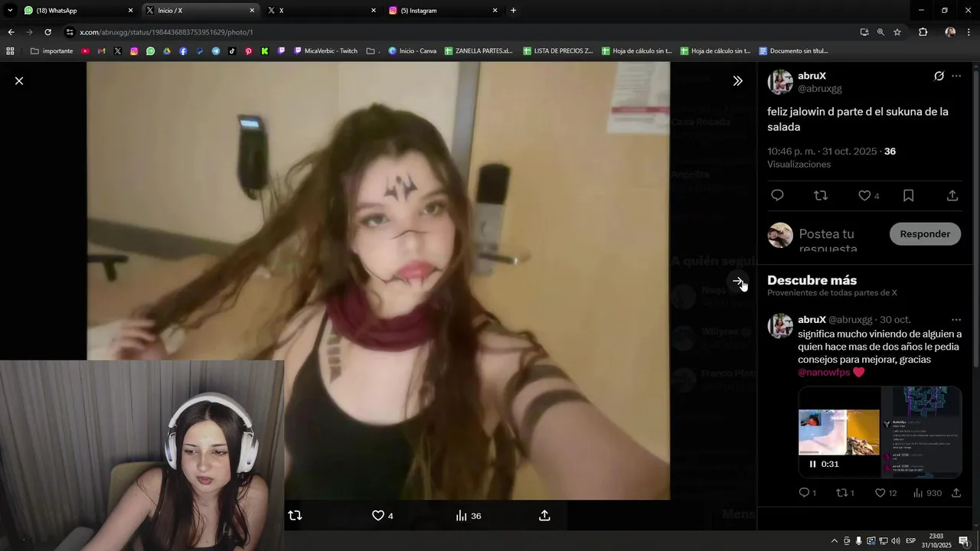Open the 'importante' bookmarks folder
This screenshot has height=551, width=980.
coord(52,51)
